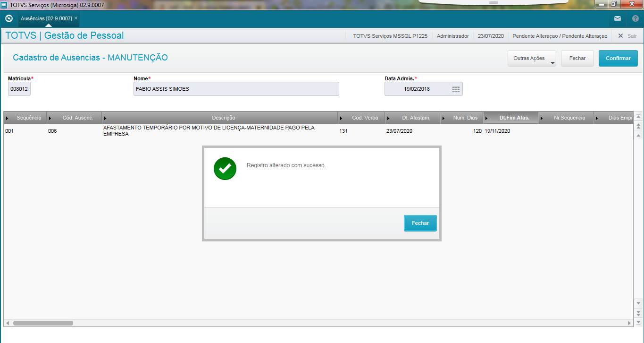Sort by the Dt. Afastam. column header
The image size is (644, 343).
(x=412, y=118)
